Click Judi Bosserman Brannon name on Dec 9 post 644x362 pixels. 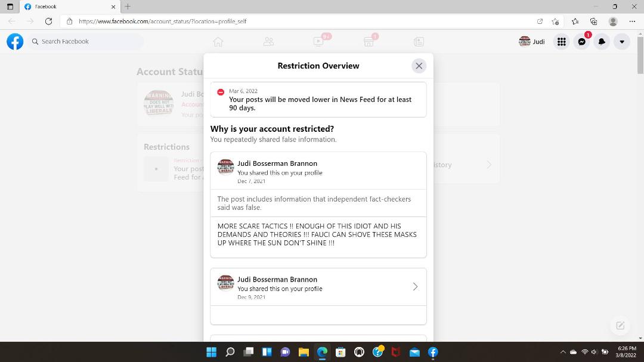click(x=277, y=280)
